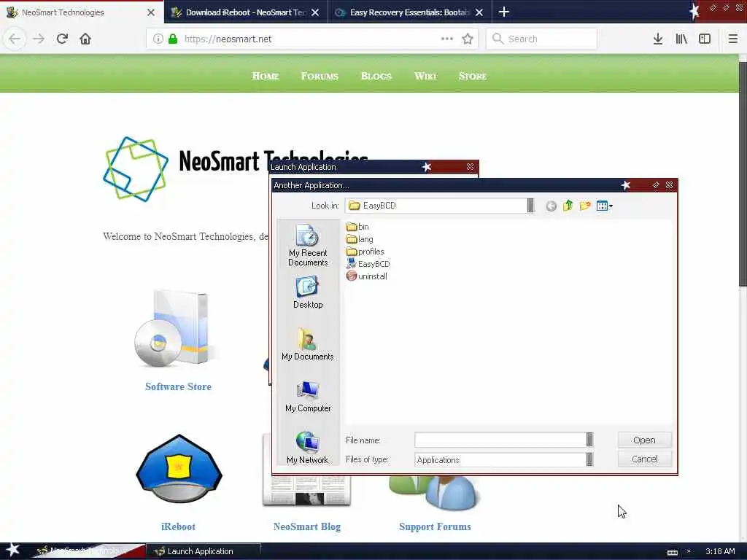This screenshot has width=747, height=560.
Task: Click the 3:18 AM clock
Action: pos(720,551)
